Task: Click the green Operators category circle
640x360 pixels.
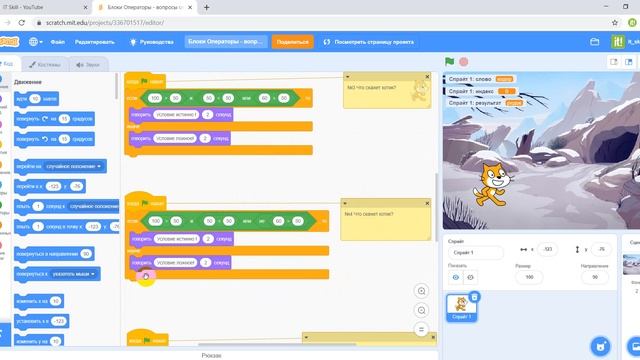Action: (1, 205)
